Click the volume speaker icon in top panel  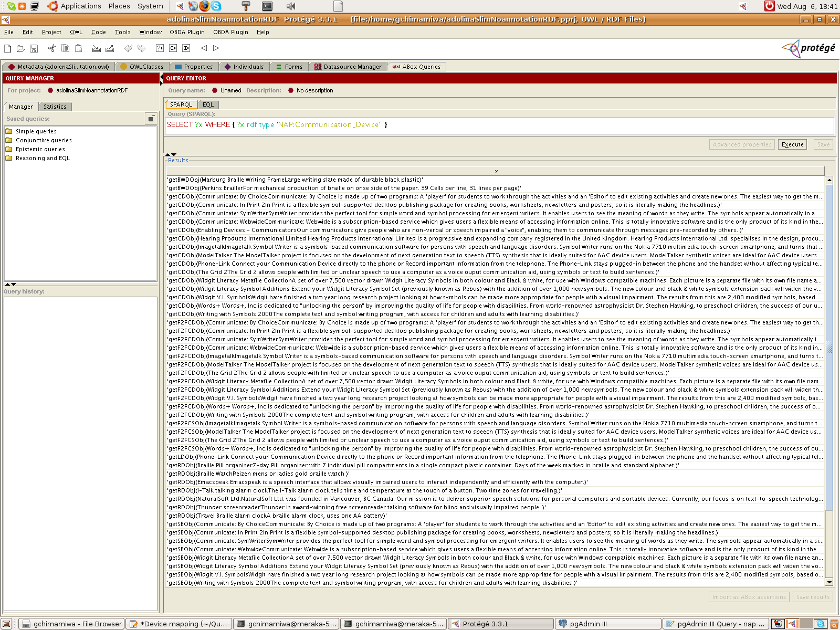[291, 6]
